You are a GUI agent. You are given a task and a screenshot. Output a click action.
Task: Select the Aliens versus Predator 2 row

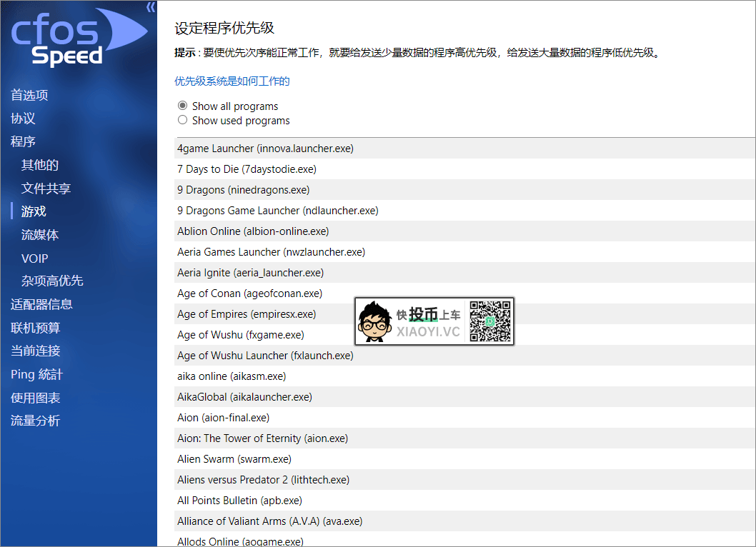(464, 480)
